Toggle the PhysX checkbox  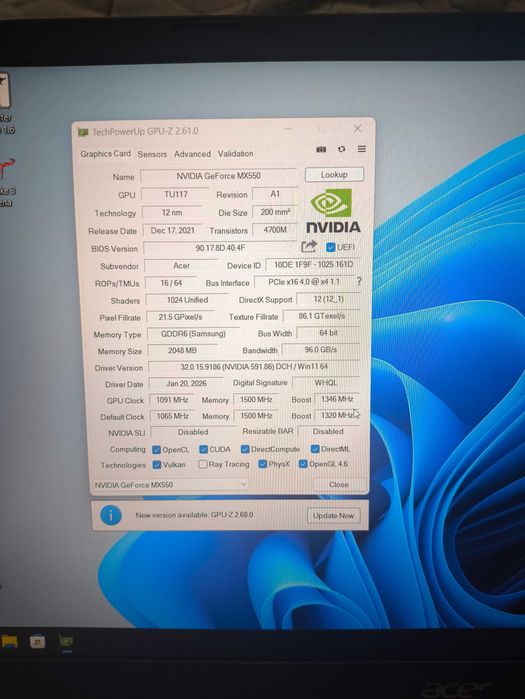coord(262,464)
